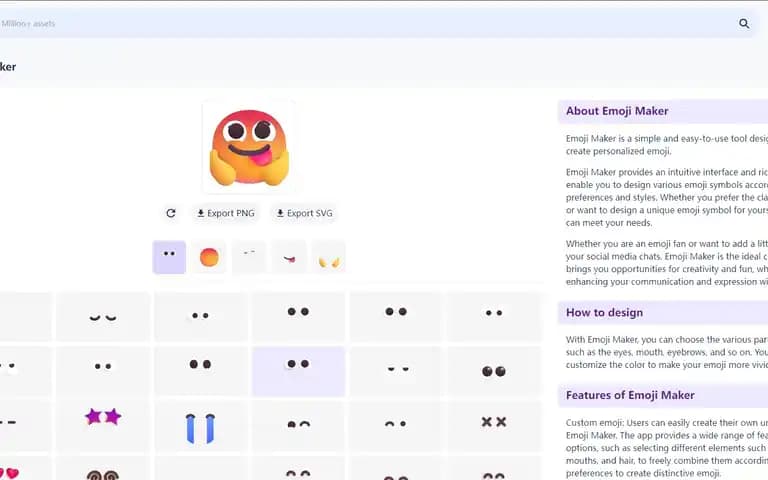Click the currently selected lavender-highlighted eyes

298,371
